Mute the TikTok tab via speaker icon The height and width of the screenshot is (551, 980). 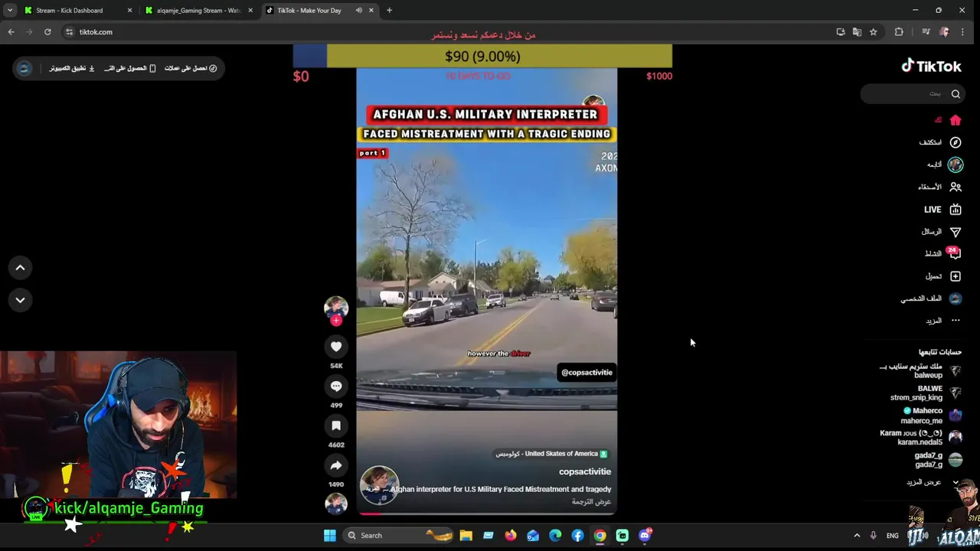(x=358, y=10)
